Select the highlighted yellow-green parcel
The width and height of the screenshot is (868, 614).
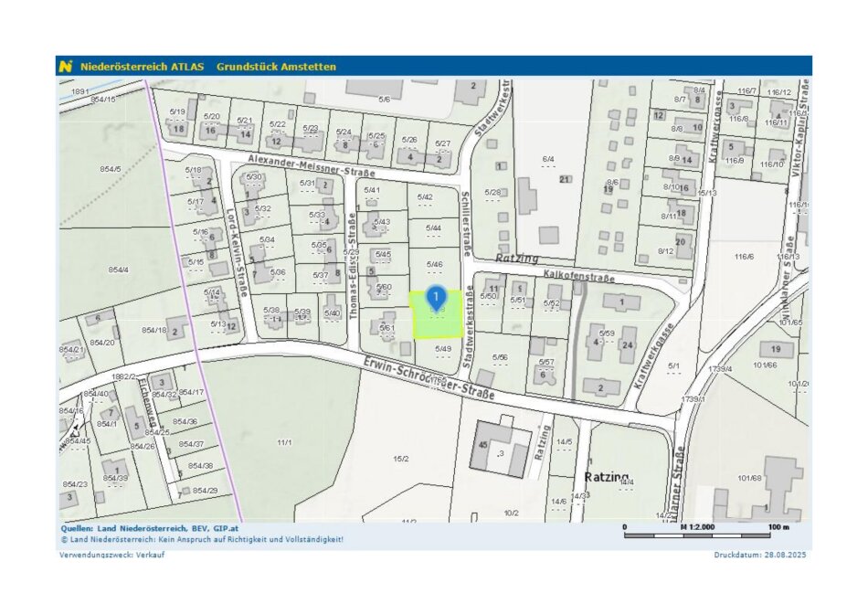(x=437, y=314)
